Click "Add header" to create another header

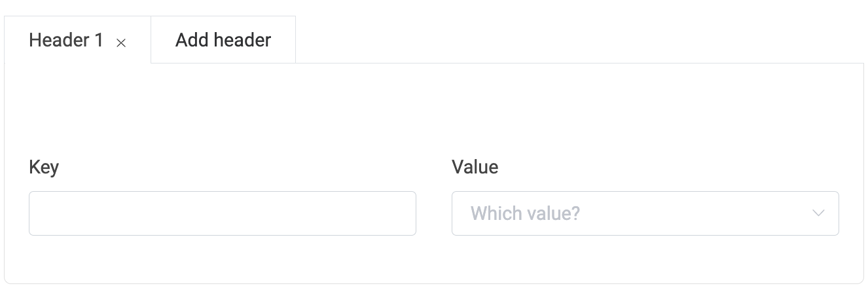pos(223,41)
